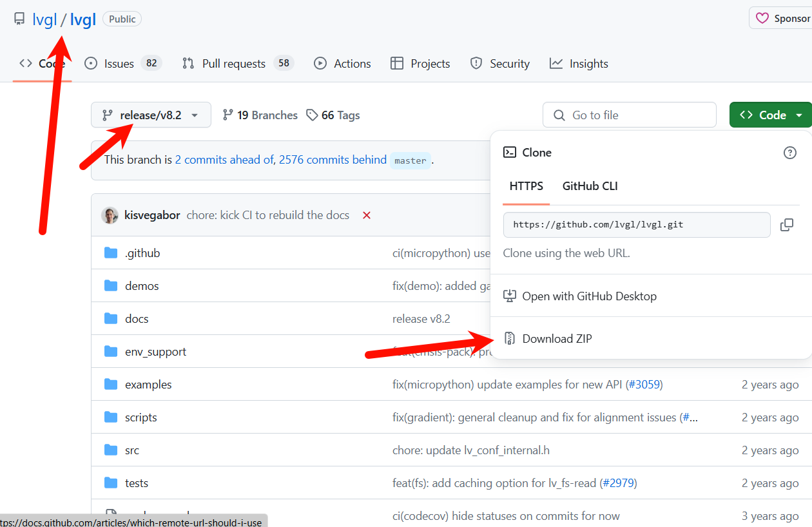Open the Projects tab

coord(420,63)
